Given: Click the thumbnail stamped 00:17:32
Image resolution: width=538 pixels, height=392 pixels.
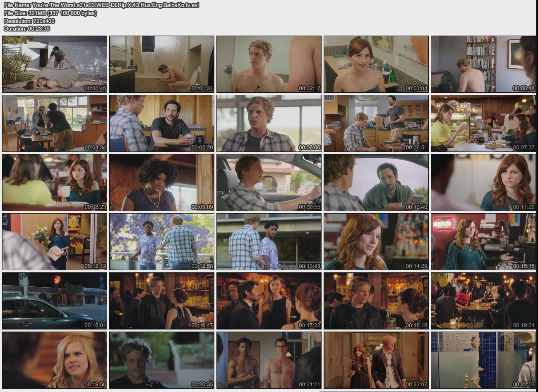Looking at the screenshot, I should click(269, 301).
